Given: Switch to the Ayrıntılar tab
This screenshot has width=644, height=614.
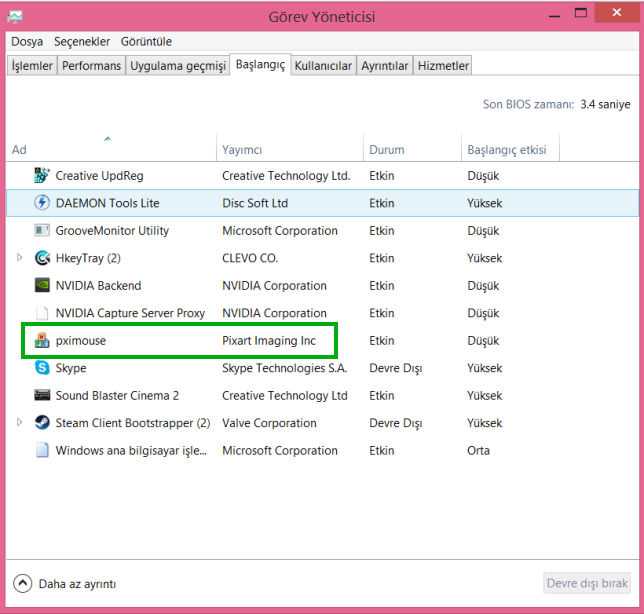Looking at the screenshot, I should [x=384, y=66].
